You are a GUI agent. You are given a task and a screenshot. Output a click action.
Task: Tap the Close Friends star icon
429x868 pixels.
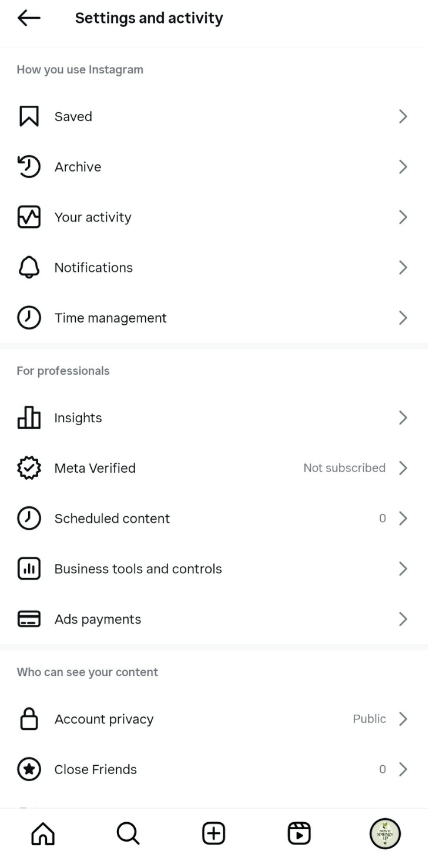tap(29, 769)
